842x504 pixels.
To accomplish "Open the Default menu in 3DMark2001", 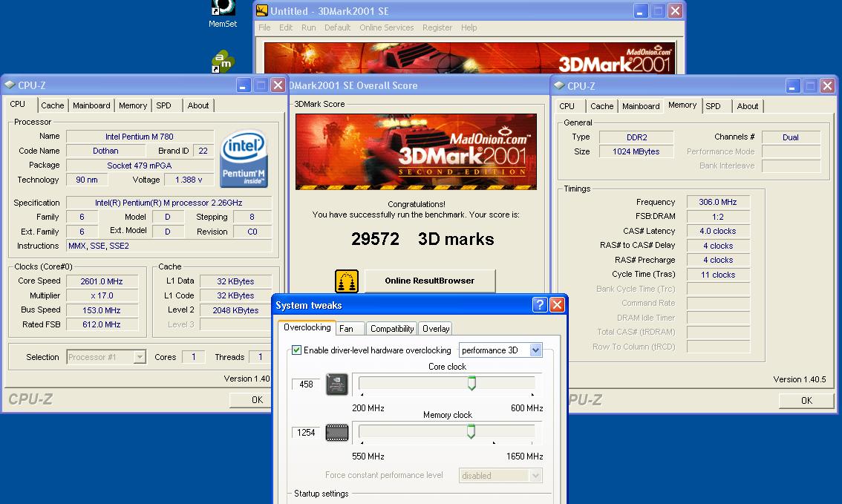I will [337, 27].
